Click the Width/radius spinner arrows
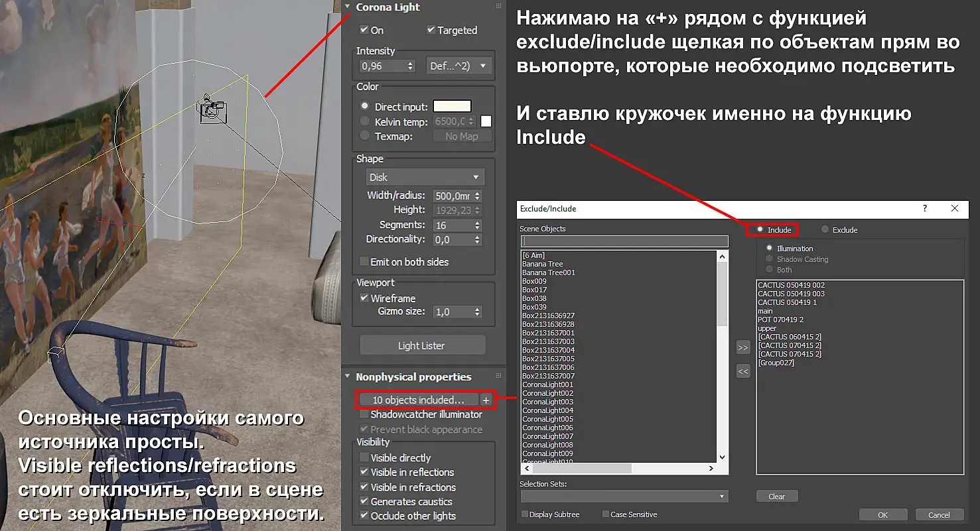 click(478, 196)
